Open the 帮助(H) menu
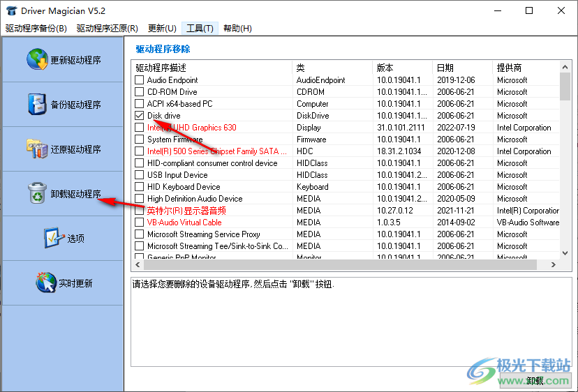Viewport: 578px width, 392px height. coord(238,29)
